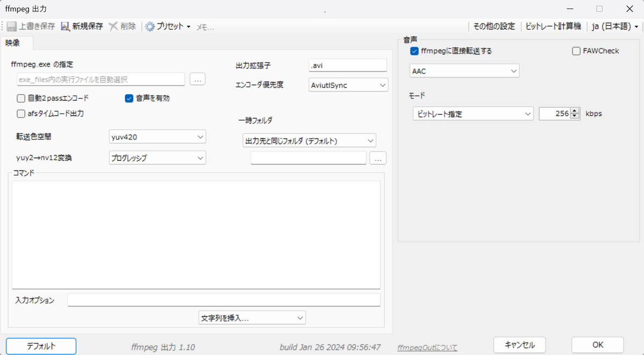Click the ffmpeg 出力 1.10 version text
This screenshot has height=355, width=644.
click(x=163, y=347)
